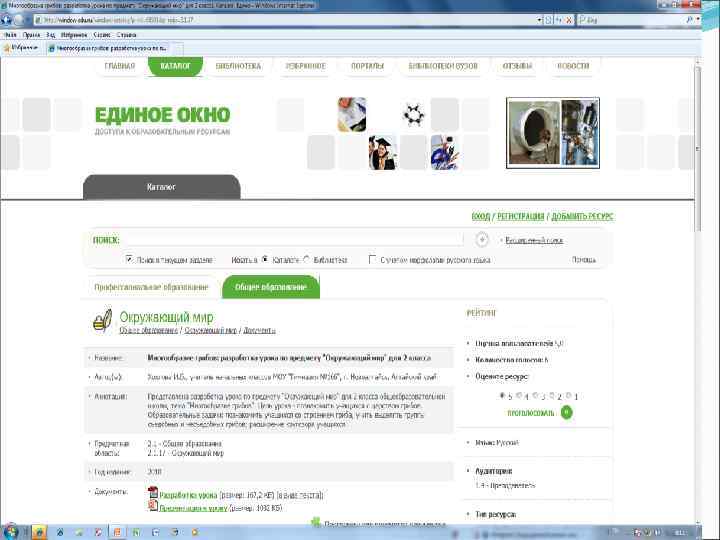
Task: Click the graduates photo thumbnail in header
Action: (382, 152)
